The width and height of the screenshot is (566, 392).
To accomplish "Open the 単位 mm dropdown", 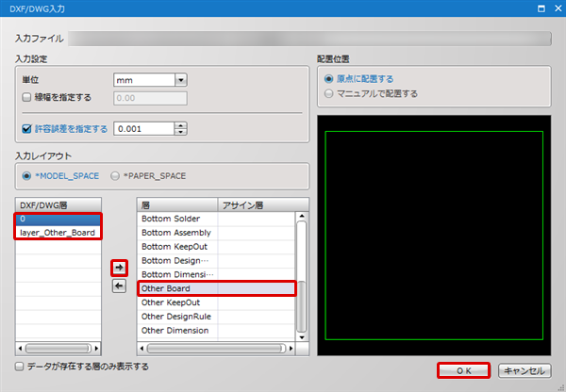I will coord(181,80).
